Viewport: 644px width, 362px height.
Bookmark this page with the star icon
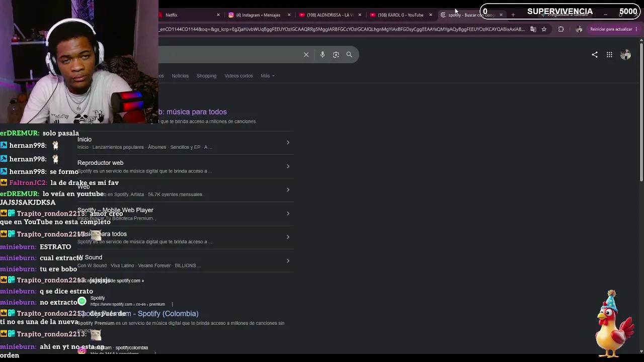544,29
